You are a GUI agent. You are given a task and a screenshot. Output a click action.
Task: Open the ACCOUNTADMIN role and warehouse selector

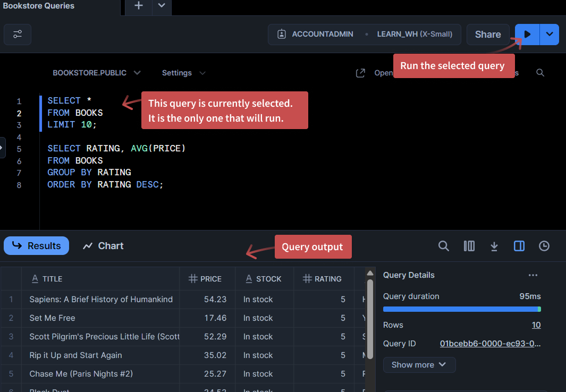coord(365,34)
